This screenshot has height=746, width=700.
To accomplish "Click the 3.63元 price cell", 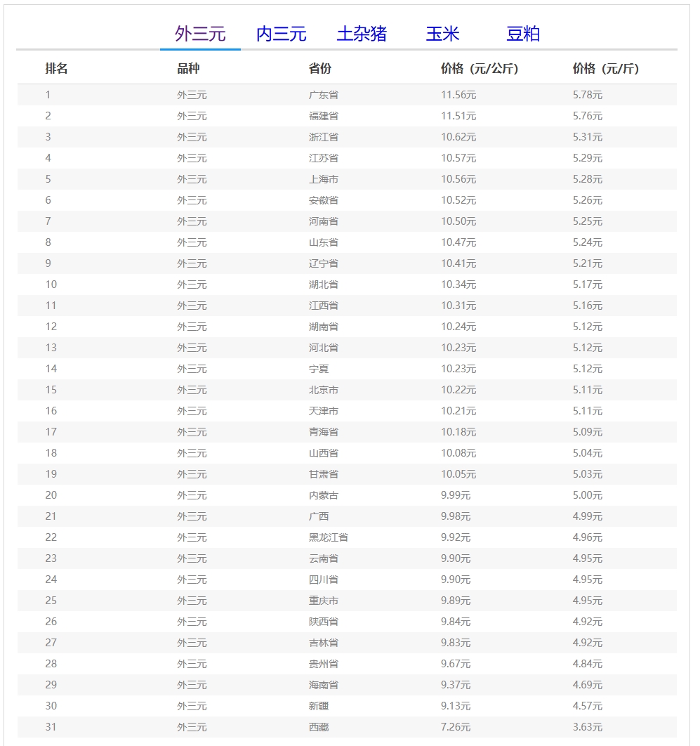I will [x=587, y=727].
